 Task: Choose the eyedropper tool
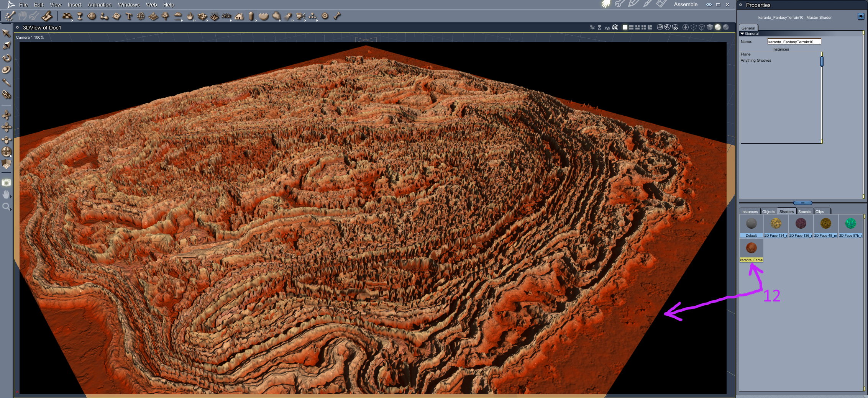coord(7,82)
